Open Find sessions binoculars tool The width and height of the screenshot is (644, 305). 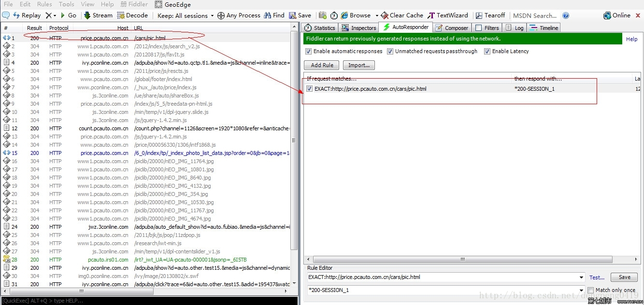274,15
